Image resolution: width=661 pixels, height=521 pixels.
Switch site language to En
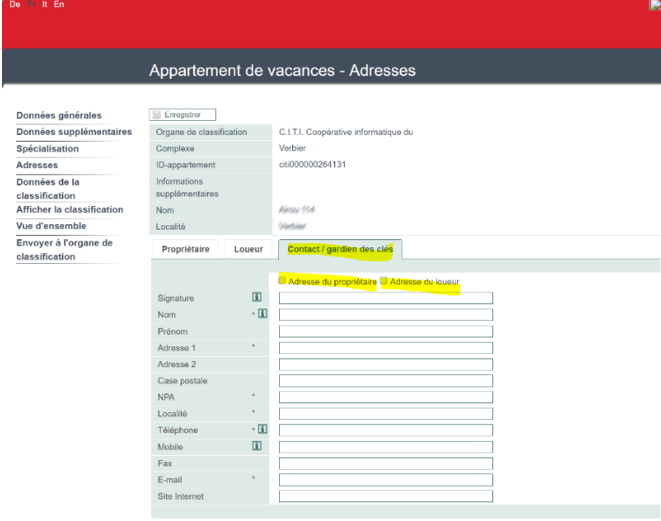coord(59,6)
